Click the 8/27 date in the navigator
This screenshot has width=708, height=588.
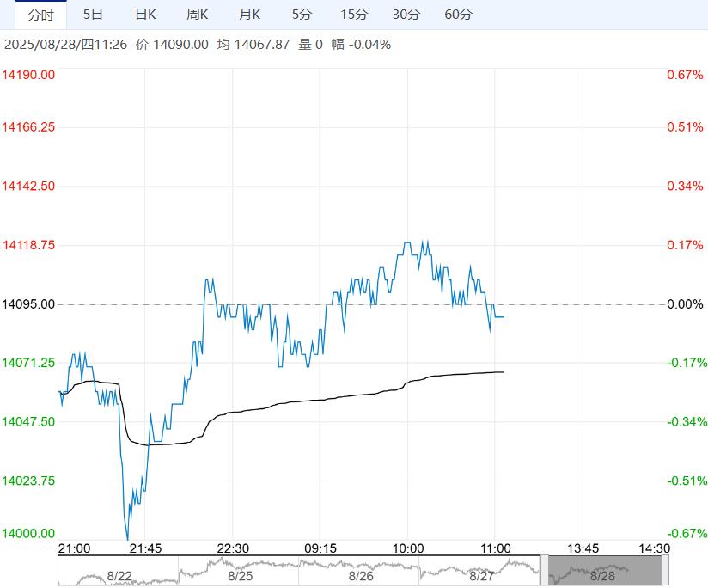pos(481,576)
